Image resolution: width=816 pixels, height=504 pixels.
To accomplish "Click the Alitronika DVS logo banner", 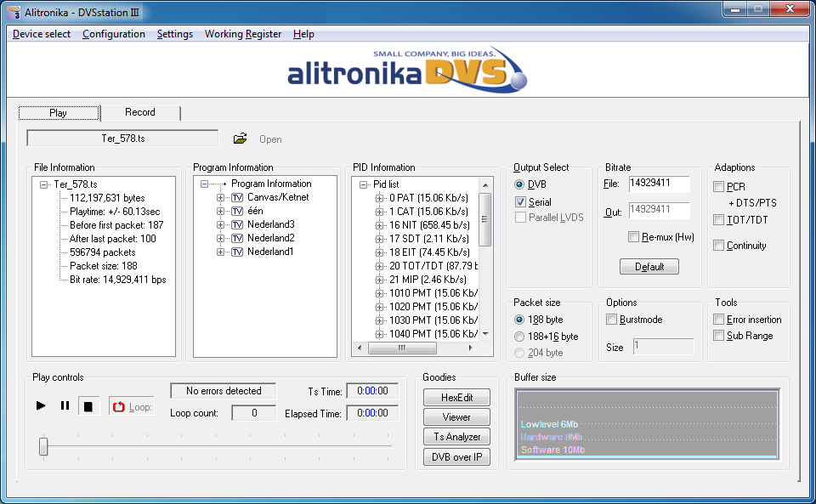I will [x=408, y=70].
